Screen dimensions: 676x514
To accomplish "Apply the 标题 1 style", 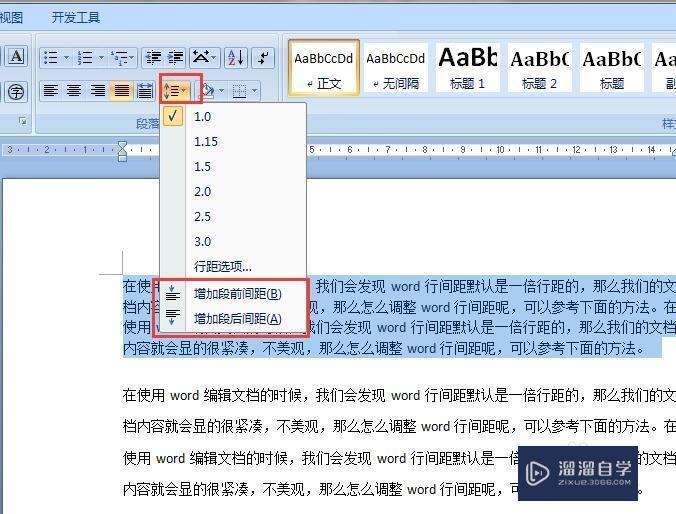I will point(467,68).
